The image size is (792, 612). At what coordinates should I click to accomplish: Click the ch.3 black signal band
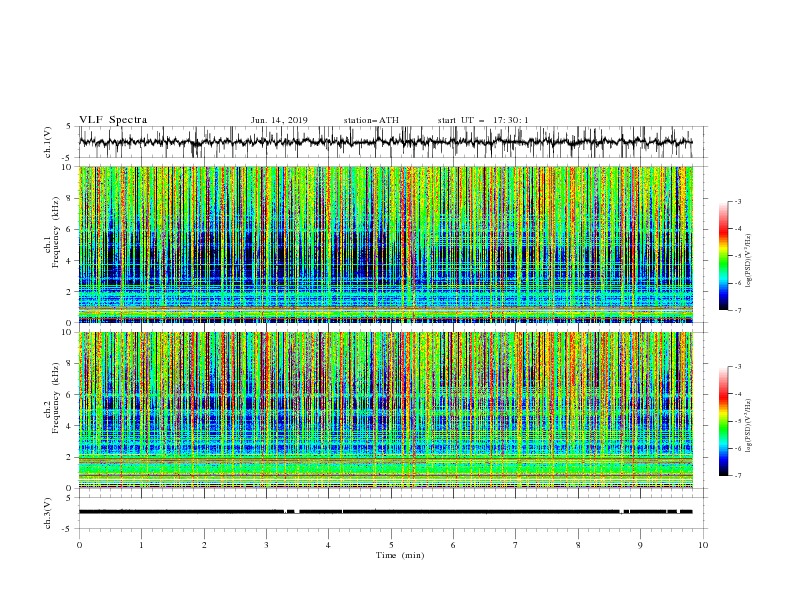pos(385,512)
